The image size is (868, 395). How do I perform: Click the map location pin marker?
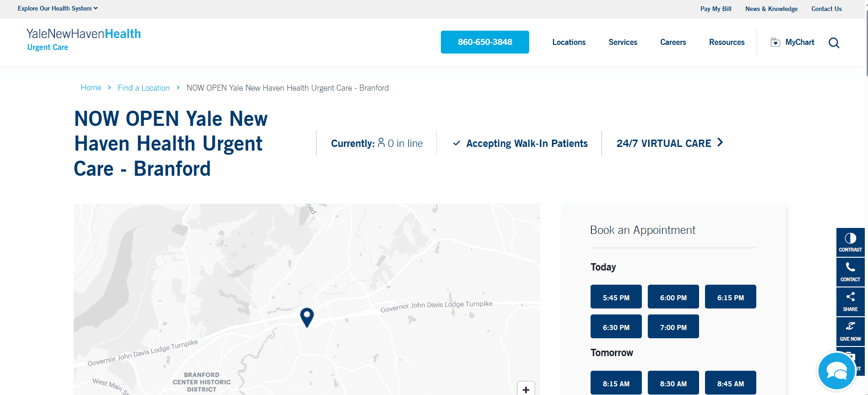[x=307, y=317]
